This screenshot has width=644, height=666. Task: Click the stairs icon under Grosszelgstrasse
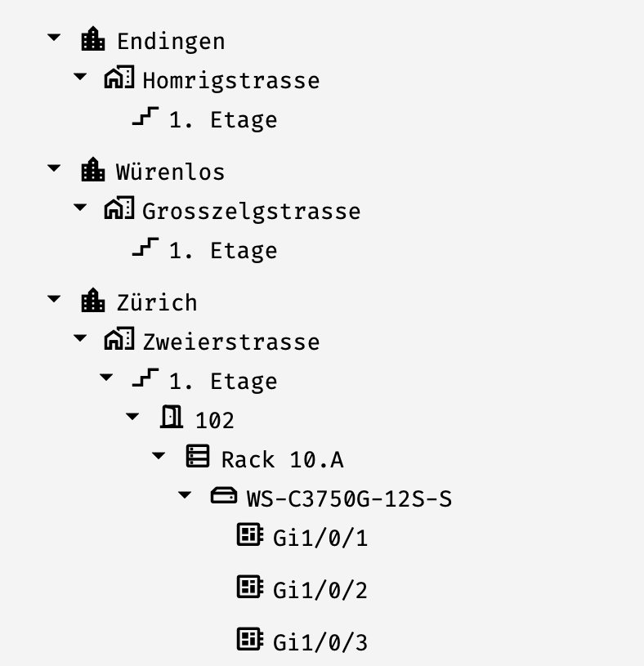pyautogui.click(x=145, y=248)
